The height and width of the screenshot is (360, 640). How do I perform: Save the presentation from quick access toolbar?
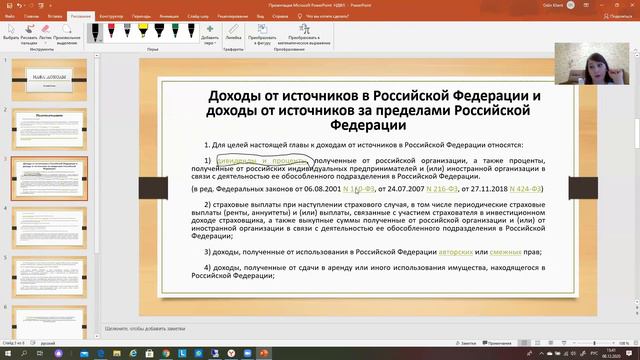point(9,5)
